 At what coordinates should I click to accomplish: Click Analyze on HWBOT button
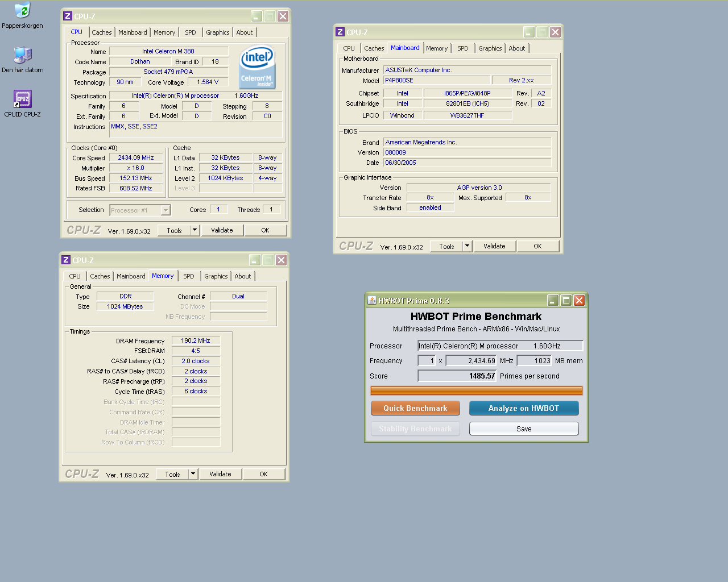[524, 408]
